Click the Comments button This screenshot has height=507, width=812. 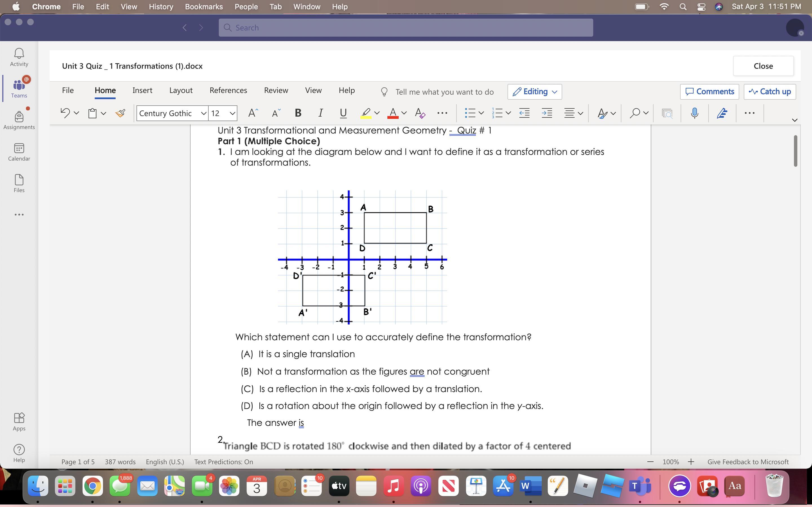(x=709, y=92)
